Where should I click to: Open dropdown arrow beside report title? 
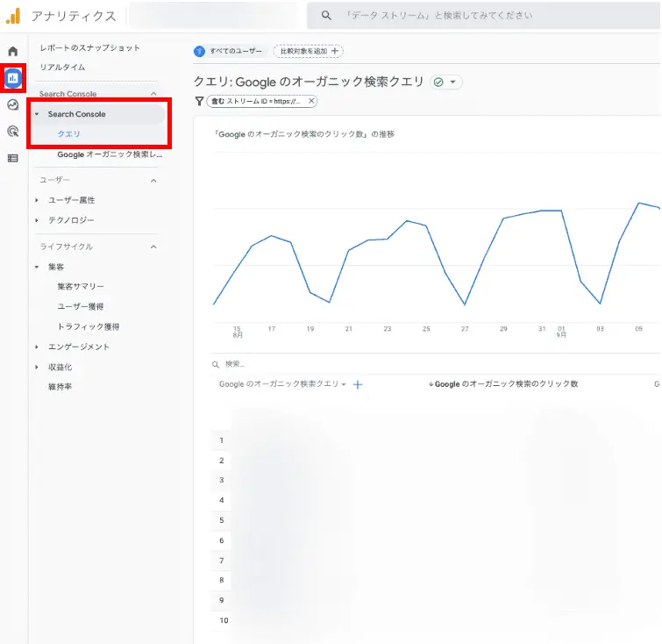point(453,82)
